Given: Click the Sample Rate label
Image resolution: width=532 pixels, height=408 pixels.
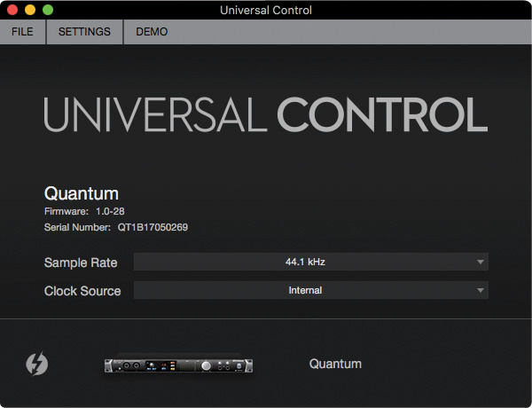Looking at the screenshot, I should [82, 263].
